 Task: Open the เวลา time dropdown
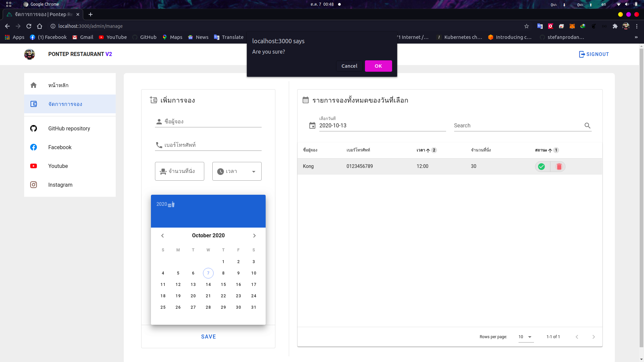pyautogui.click(x=237, y=171)
